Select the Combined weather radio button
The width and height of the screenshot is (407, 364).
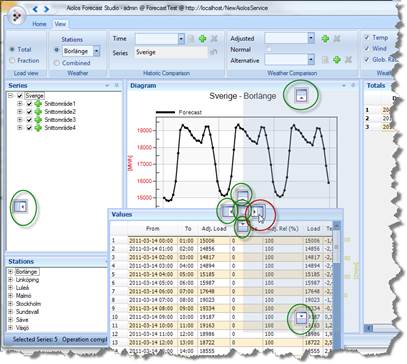(57, 63)
